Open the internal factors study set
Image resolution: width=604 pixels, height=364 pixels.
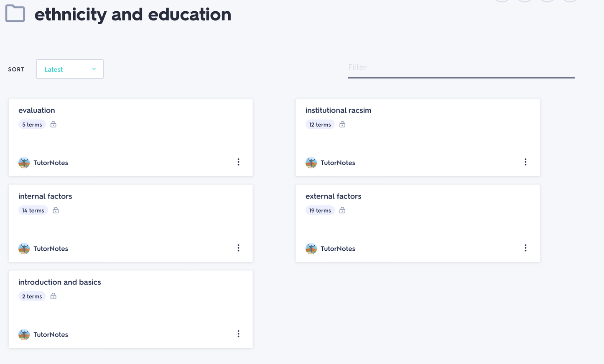tap(45, 196)
